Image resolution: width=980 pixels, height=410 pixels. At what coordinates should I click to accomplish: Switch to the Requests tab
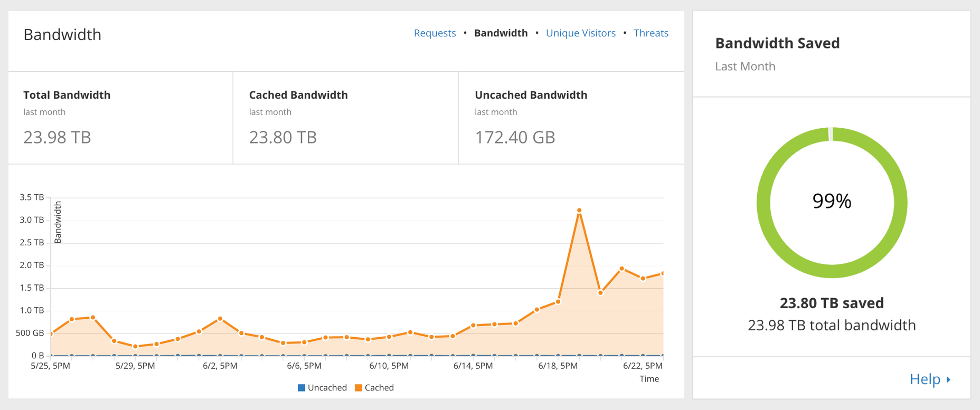[435, 33]
